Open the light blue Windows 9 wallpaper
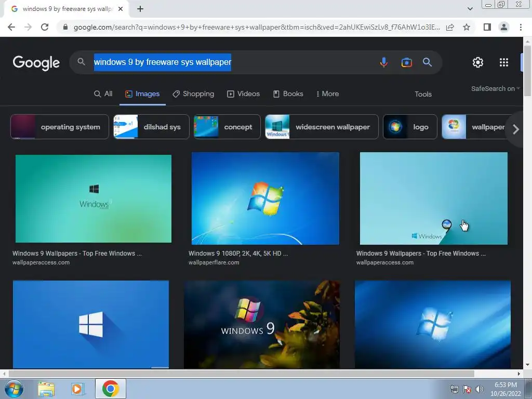 point(434,198)
